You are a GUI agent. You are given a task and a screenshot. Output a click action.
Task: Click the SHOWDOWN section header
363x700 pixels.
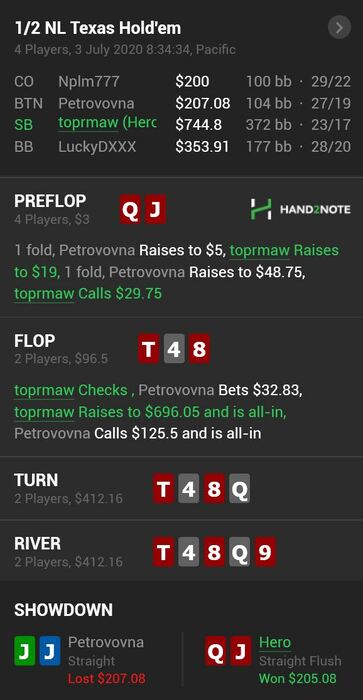[x=63, y=610]
